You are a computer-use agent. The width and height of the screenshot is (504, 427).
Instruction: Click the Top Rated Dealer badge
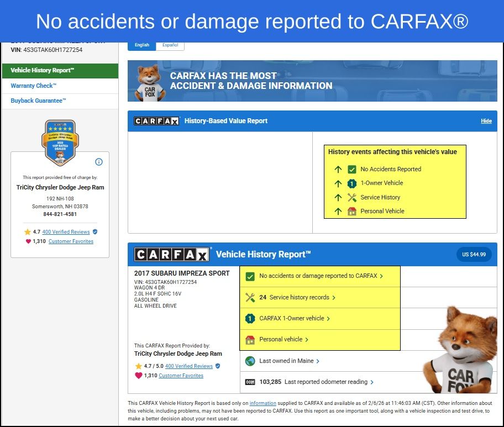[59, 143]
